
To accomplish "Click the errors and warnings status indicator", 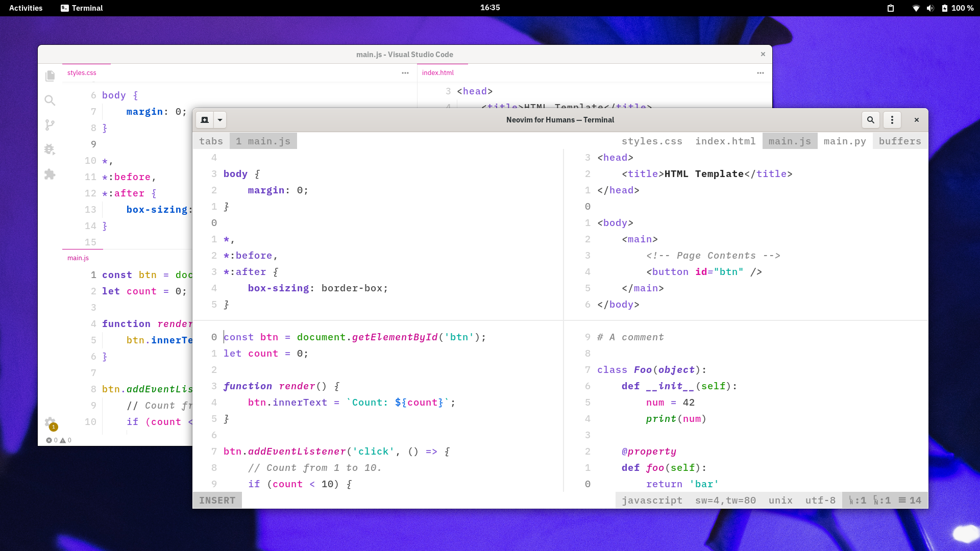I will [59, 440].
